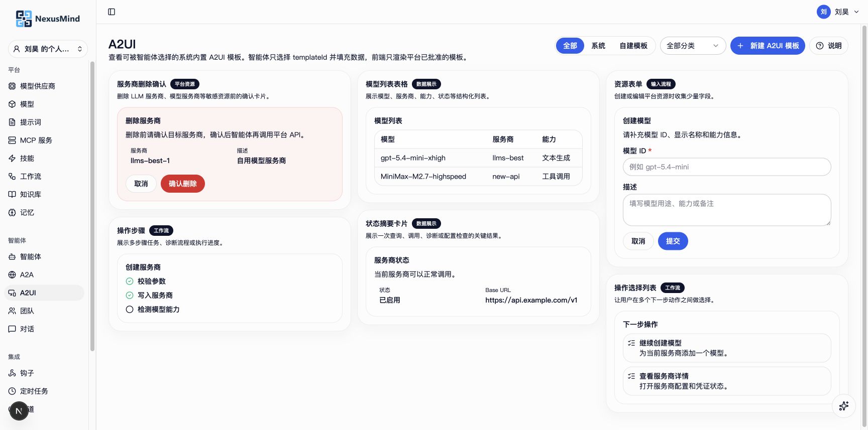Viewport: 868px width, 430px height.
Task: Click the 提示词 document icon
Action: click(12, 122)
